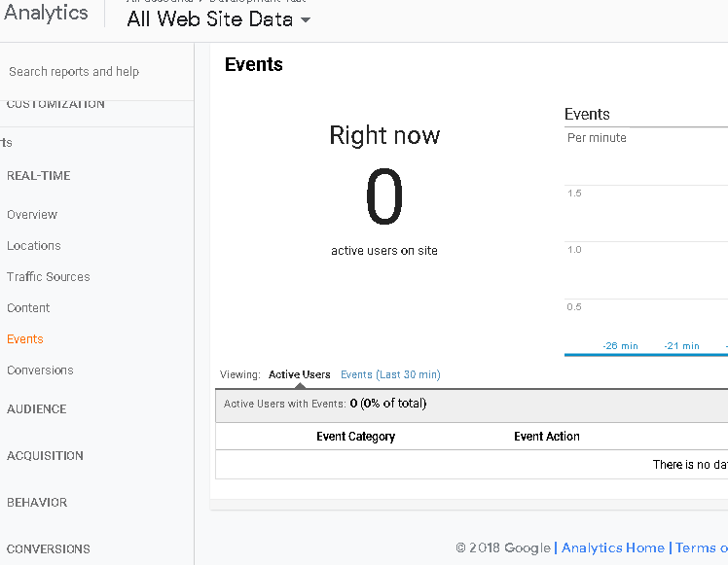Screen dimensions: 728x565
Task: Expand the bottom Conversions section
Action: pos(49,548)
